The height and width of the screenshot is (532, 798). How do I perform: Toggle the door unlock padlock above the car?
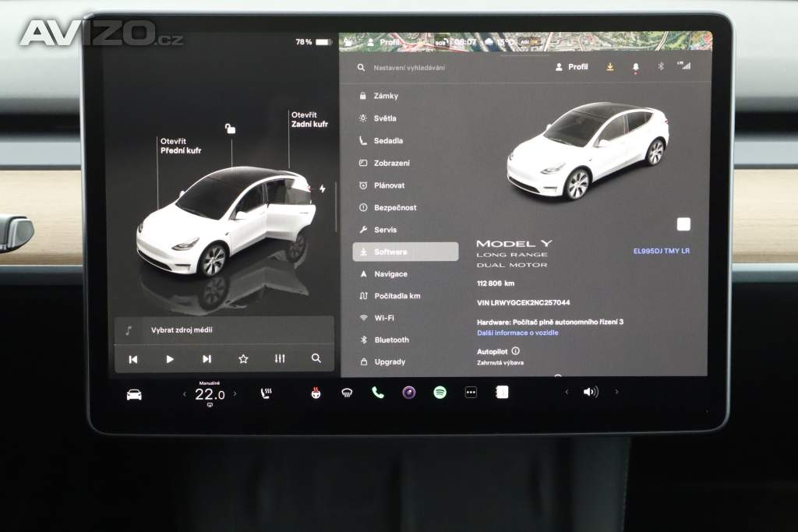click(x=230, y=129)
